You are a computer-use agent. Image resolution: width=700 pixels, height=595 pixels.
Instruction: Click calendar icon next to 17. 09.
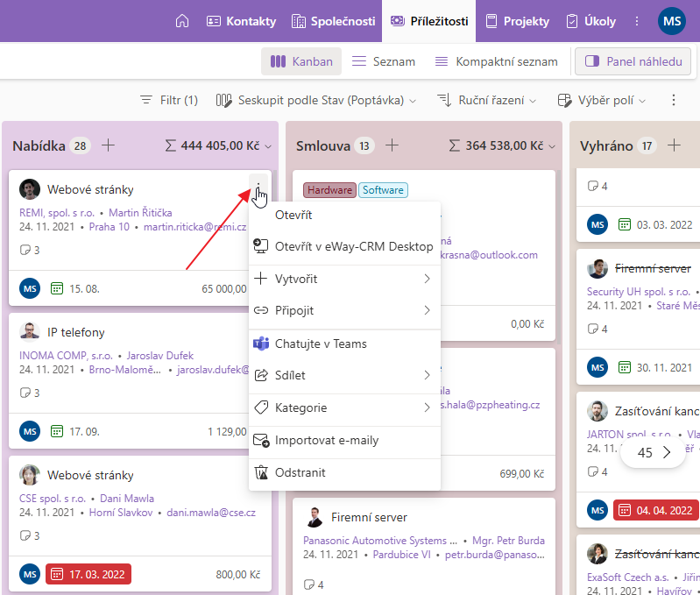tap(57, 432)
